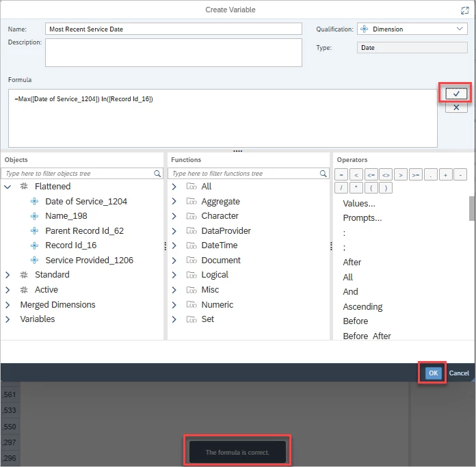
Task: Click into the Description text area
Action: point(174,53)
